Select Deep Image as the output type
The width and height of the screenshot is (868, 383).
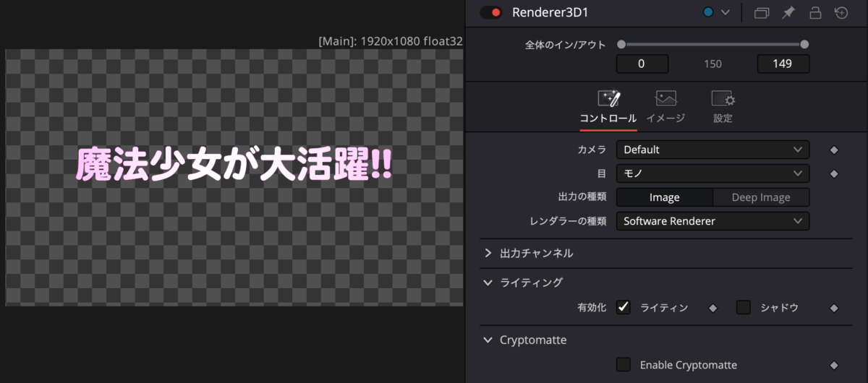(761, 197)
